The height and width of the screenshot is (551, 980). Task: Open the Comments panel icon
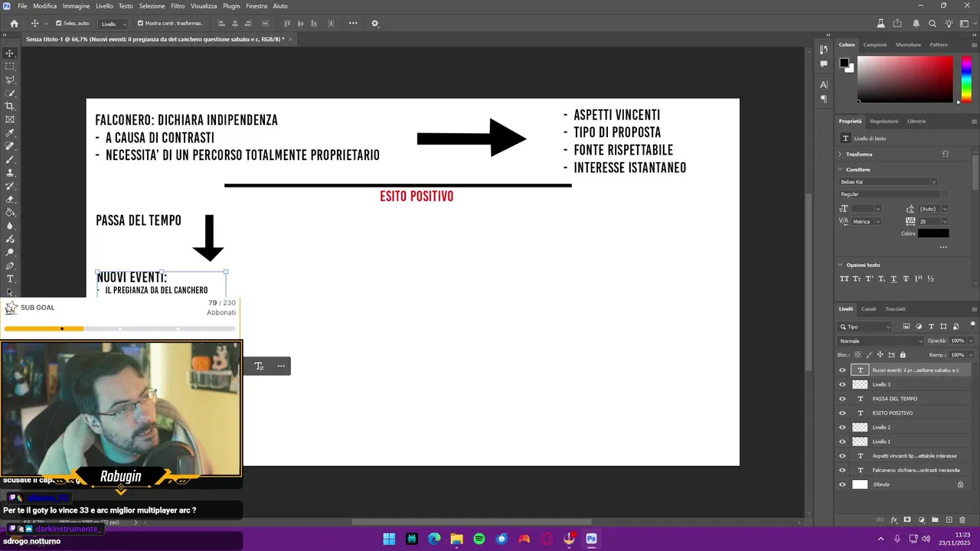pyautogui.click(x=824, y=64)
